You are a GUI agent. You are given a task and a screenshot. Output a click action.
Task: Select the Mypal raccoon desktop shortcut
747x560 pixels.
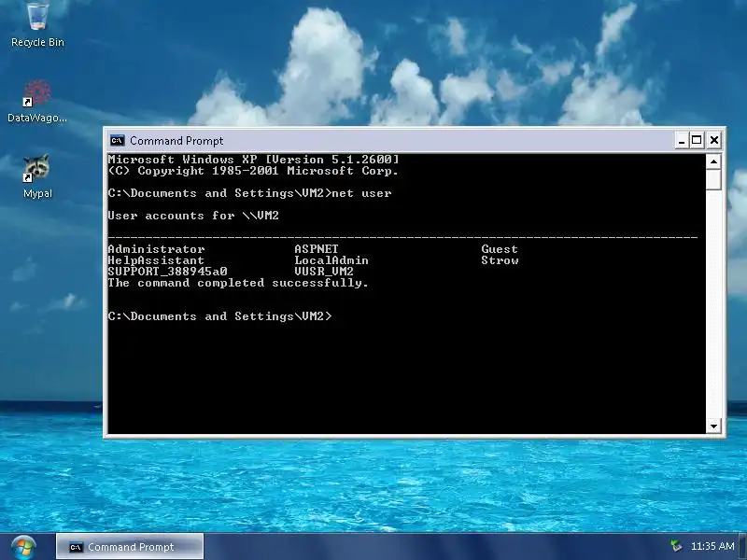click(x=37, y=175)
